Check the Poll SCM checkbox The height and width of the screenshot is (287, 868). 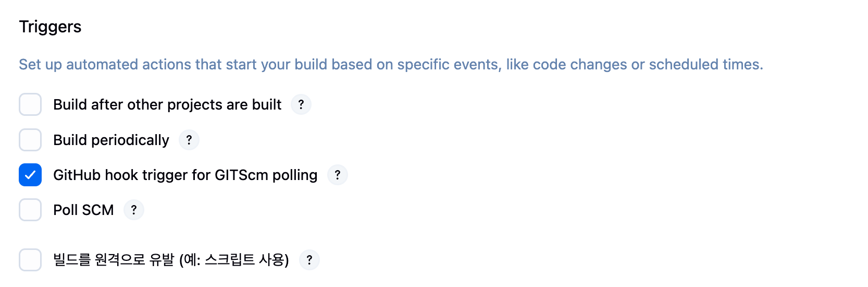(x=30, y=210)
